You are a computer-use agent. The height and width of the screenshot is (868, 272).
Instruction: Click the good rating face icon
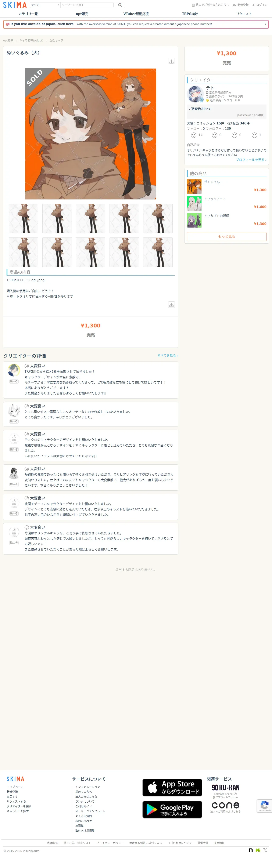[x=214, y=135]
